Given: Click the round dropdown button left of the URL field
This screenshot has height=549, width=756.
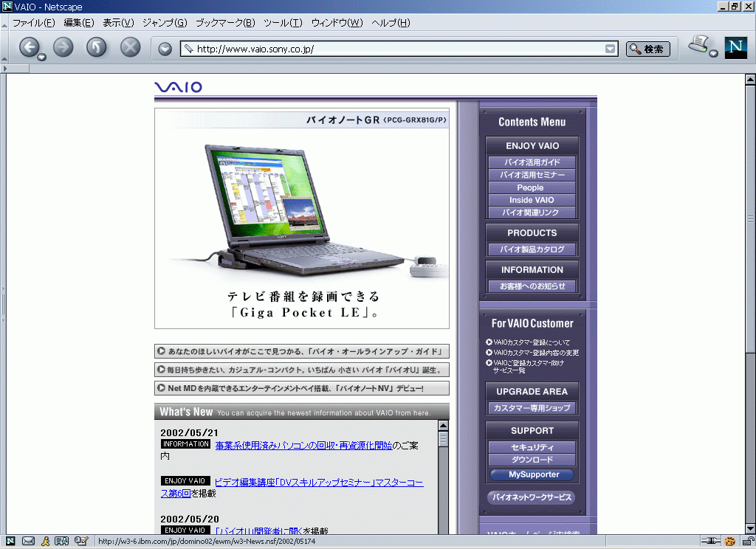Looking at the screenshot, I should (165, 49).
